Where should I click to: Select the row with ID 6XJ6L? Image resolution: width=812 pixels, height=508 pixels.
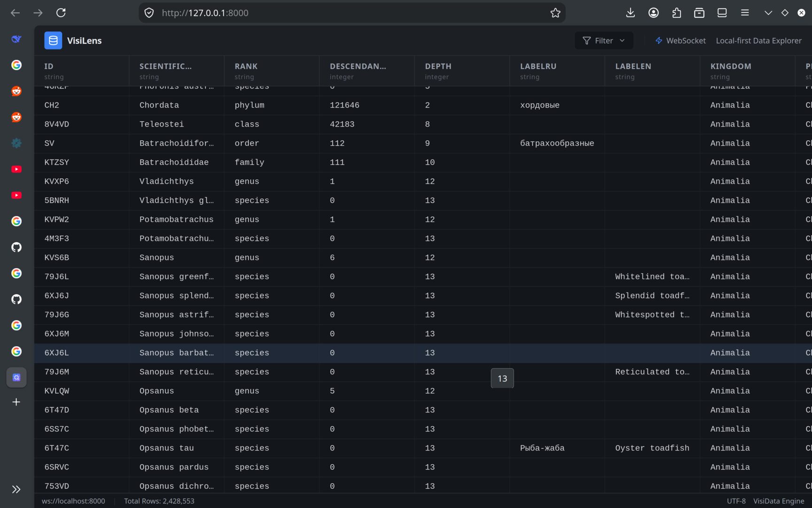tap(423, 353)
